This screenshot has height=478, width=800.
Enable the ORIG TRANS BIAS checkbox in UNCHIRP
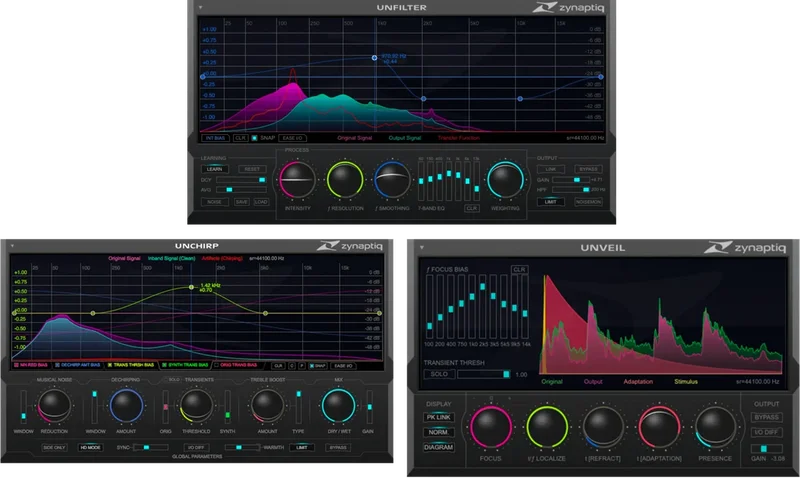pos(216,365)
